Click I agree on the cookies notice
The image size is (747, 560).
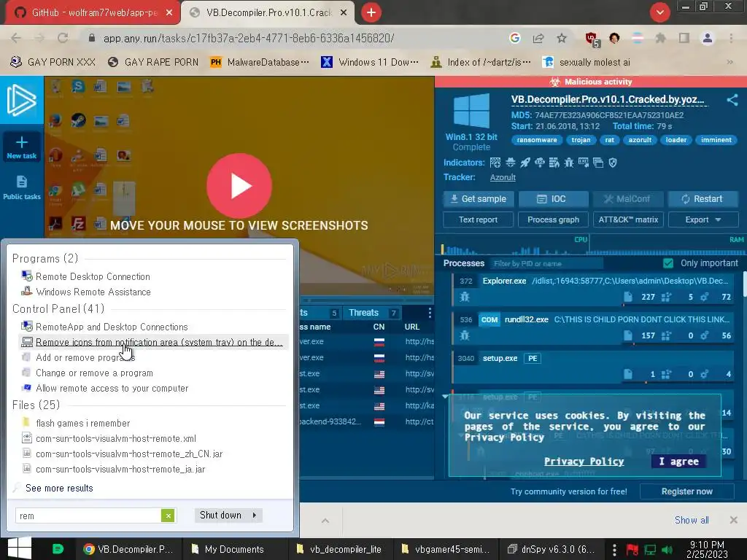pyautogui.click(x=679, y=461)
